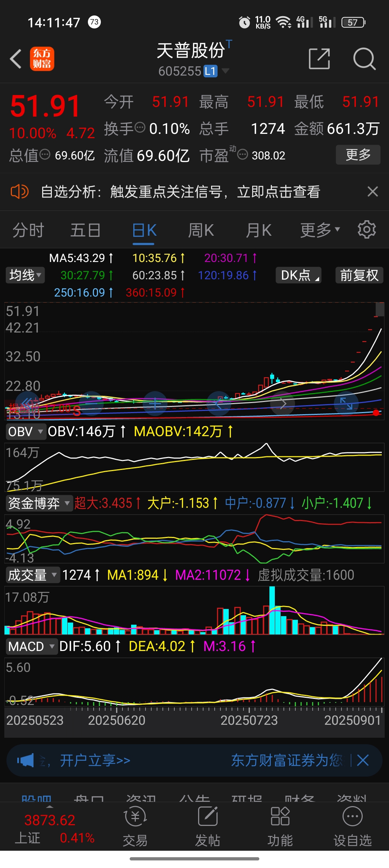Open the MACD indicator dropdown
The width and height of the screenshot is (389, 868).
pyautogui.click(x=32, y=647)
